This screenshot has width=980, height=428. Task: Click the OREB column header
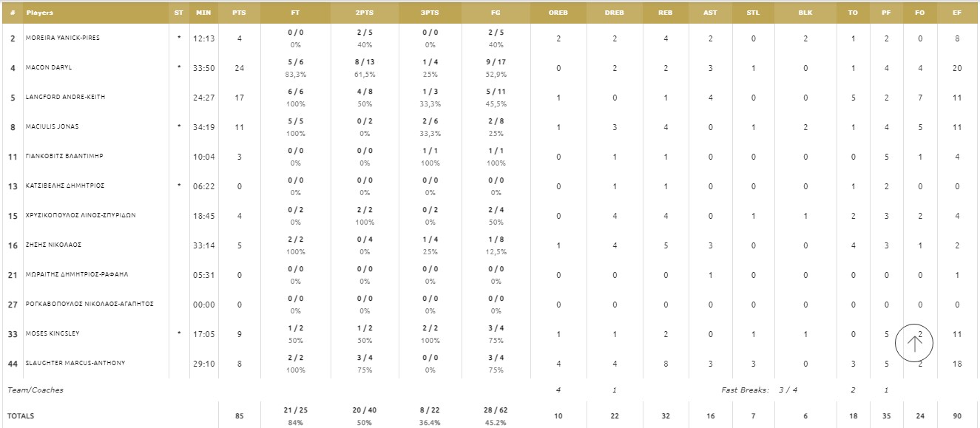click(558, 13)
